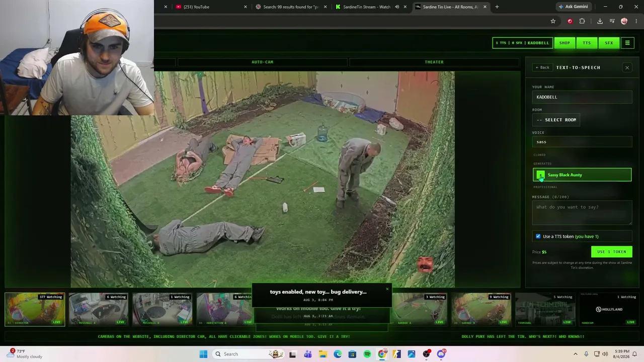This screenshot has width=644, height=362.
Task: Open the Chrome profile avatar
Action: (624, 21)
